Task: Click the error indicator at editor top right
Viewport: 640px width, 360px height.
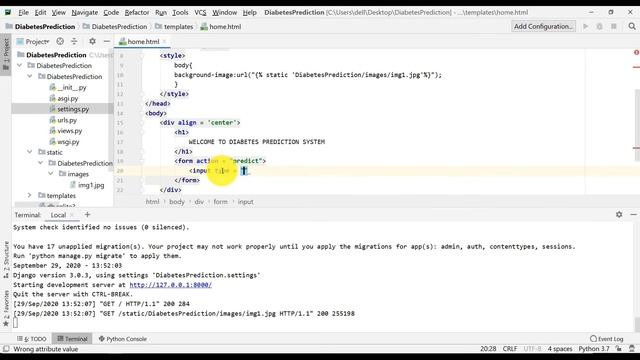Action: 636,52
